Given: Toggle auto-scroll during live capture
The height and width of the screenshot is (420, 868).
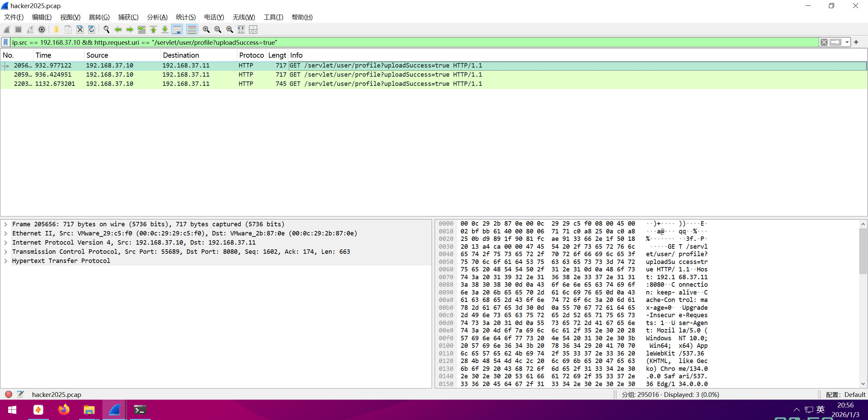Looking at the screenshot, I should [x=177, y=30].
